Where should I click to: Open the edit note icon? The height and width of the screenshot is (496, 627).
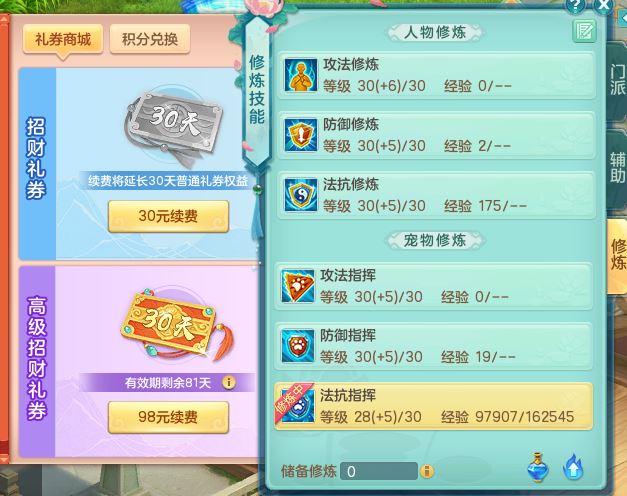click(584, 31)
